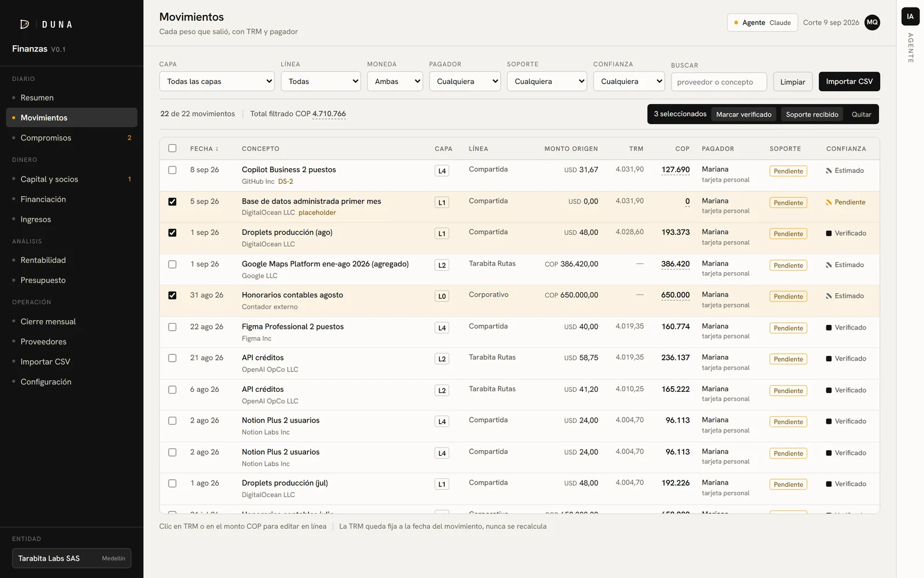924x578 pixels.
Task: Open the Línea dropdown showing Todas
Action: (321, 81)
